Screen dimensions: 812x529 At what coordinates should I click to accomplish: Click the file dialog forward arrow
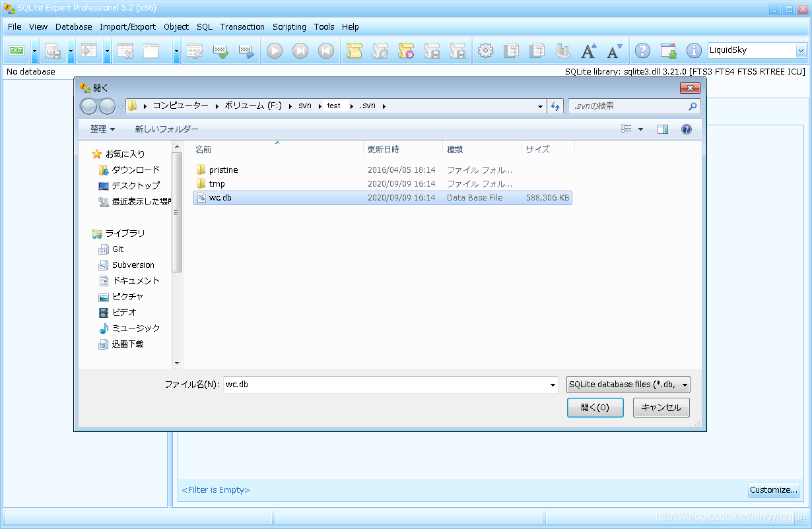coord(107,106)
